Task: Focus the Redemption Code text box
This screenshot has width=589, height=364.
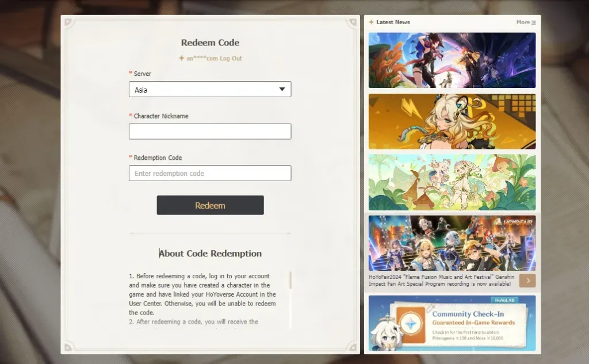Action: 210,173
